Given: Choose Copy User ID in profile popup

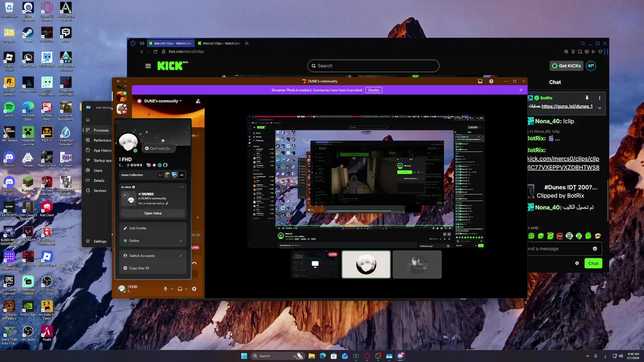Looking at the screenshot, I should pos(153,268).
